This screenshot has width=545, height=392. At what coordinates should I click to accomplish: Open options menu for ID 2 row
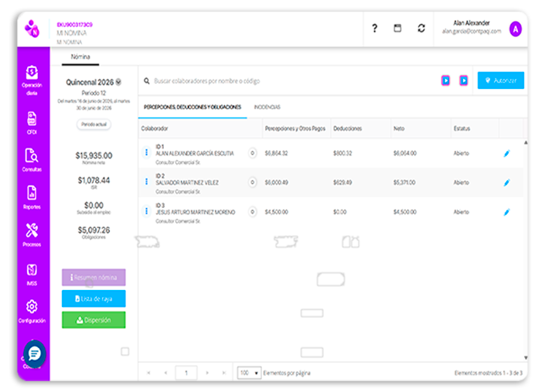click(x=146, y=182)
